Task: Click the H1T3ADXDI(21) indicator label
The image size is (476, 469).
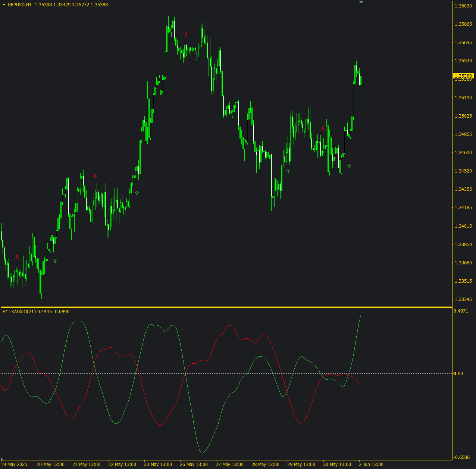Action: [x=19, y=311]
